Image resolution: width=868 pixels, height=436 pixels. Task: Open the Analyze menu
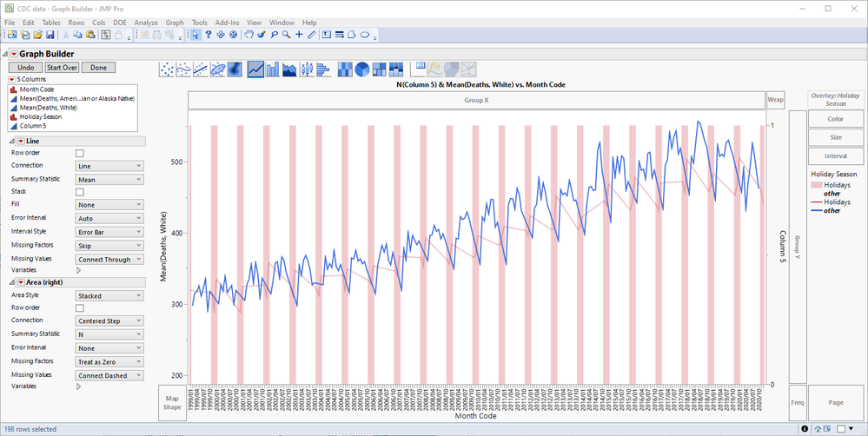tap(146, 22)
